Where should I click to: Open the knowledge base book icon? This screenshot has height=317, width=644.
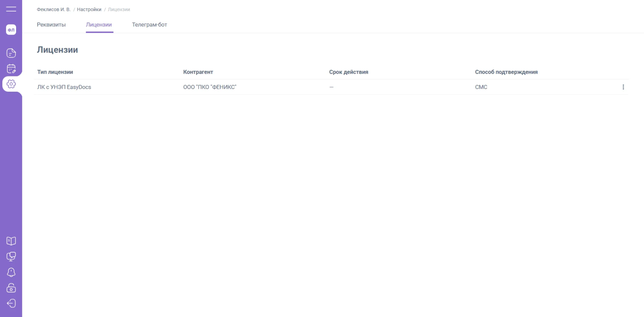coord(11,241)
